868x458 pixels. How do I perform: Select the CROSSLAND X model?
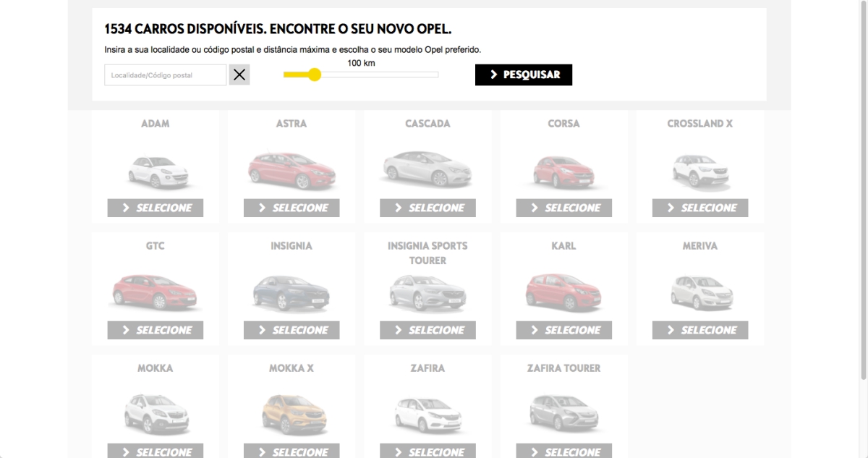click(x=700, y=208)
